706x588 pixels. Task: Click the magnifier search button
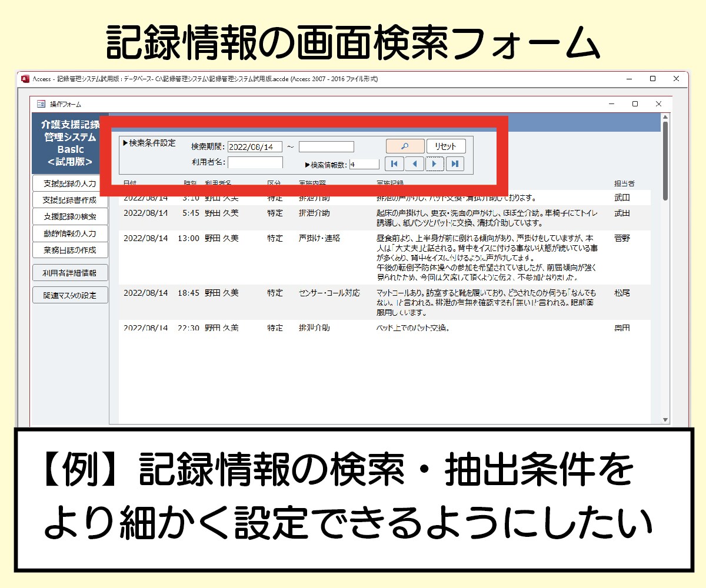405,146
